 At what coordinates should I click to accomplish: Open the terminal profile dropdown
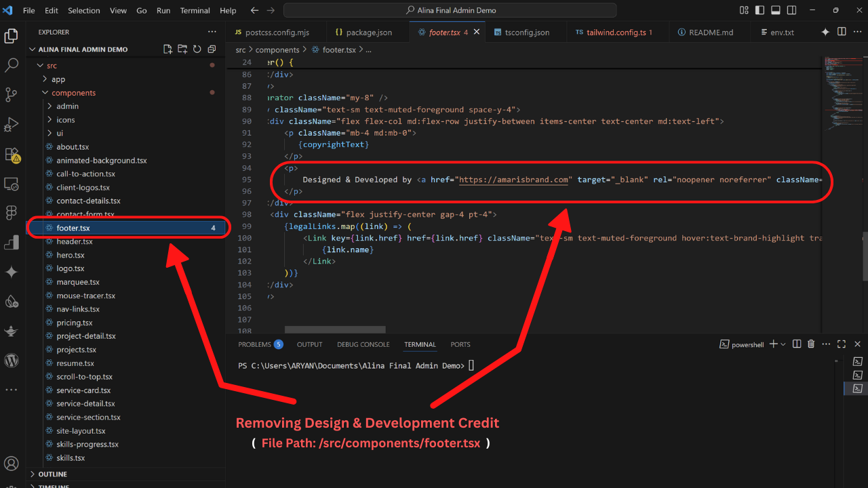784,344
